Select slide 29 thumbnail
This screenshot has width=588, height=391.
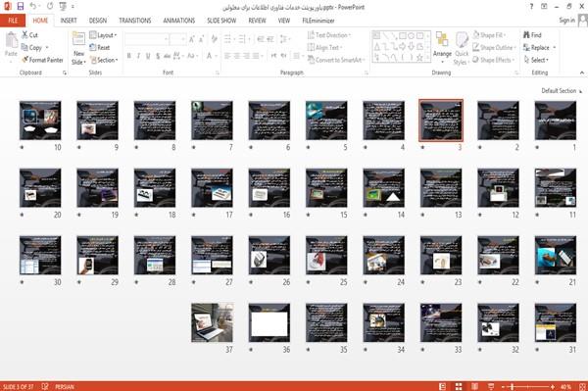[x=97, y=256]
